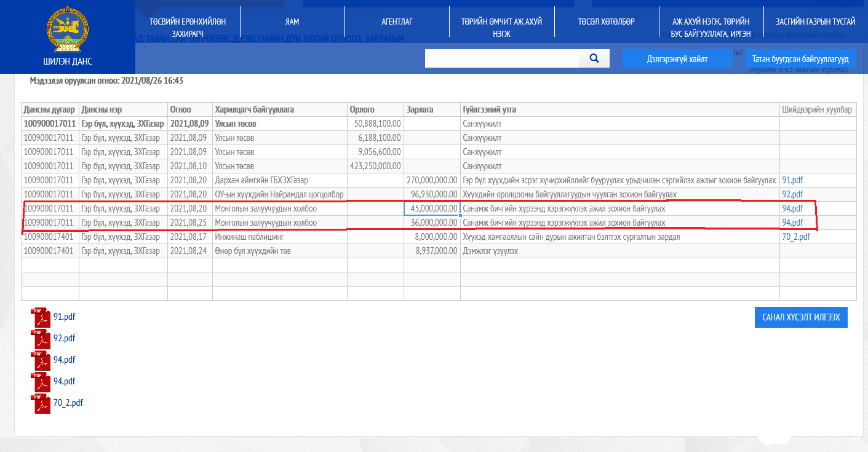The image size is (868, 452).
Task: Click САНАЛ ХҮСЭЛТ ИЛГЭЭХ button
Action: 801,317
